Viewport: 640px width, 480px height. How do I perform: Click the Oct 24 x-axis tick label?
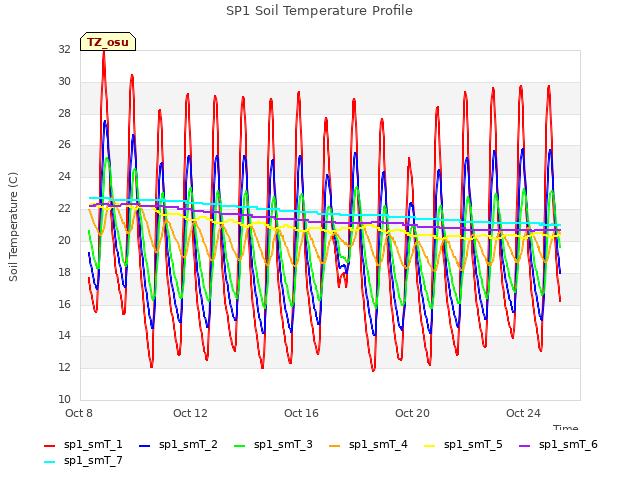523,413
